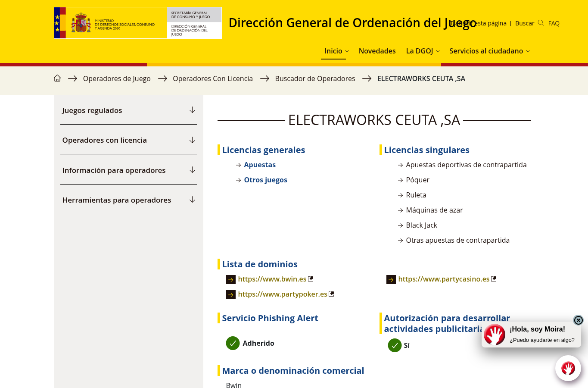588x388 pixels.
Task: Close the Moira chat popup
Action: tap(578, 320)
